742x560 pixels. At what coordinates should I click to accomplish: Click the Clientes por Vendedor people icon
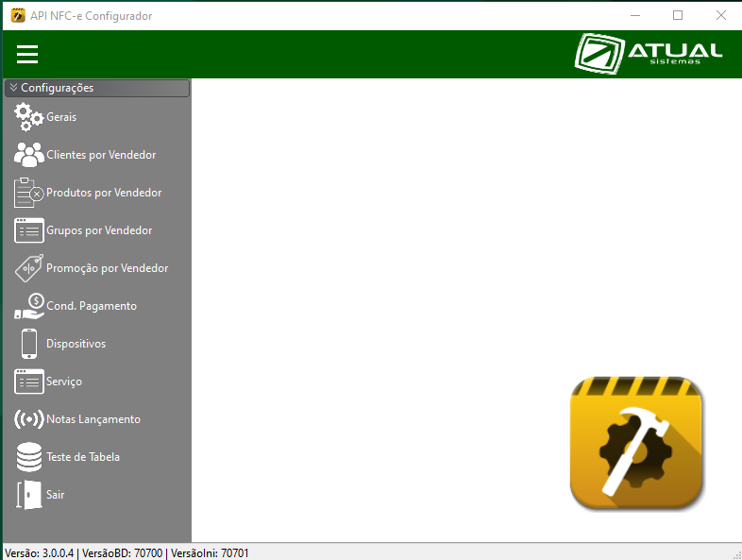coord(29,155)
